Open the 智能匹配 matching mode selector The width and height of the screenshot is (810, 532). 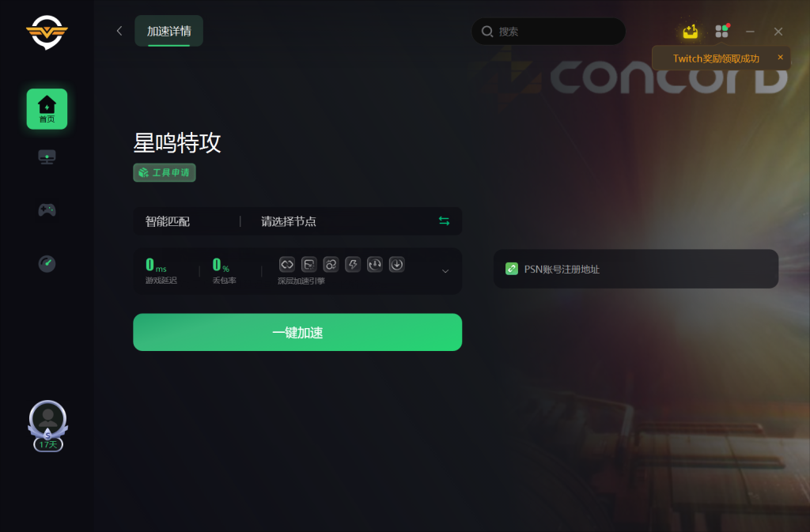click(x=168, y=221)
